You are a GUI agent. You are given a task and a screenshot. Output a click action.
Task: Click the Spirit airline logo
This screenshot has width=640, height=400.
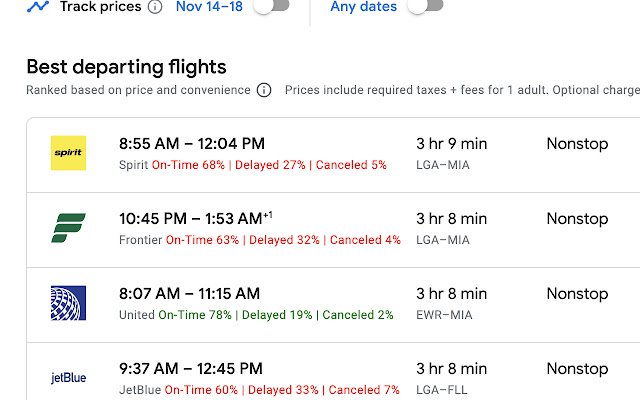tap(68, 153)
